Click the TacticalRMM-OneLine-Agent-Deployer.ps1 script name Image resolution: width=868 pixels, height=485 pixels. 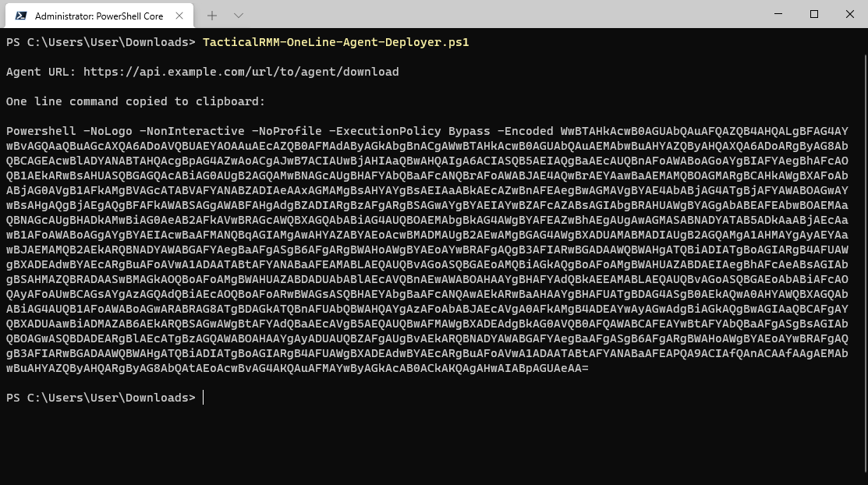(x=335, y=43)
